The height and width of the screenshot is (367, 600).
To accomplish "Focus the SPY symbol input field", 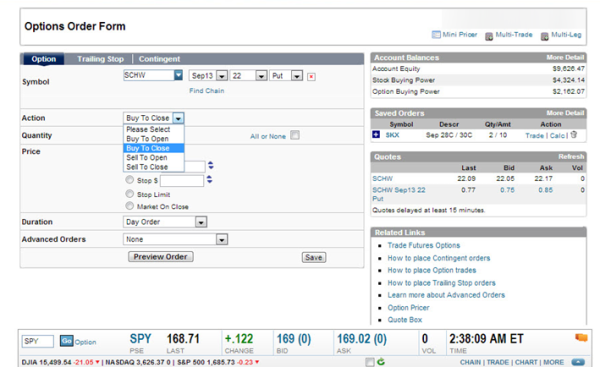I will pos(38,341).
